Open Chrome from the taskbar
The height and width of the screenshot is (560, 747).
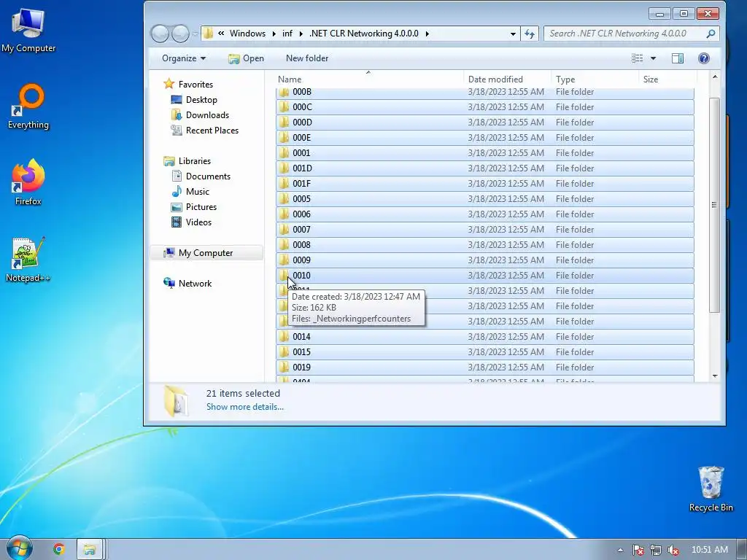click(x=59, y=549)
